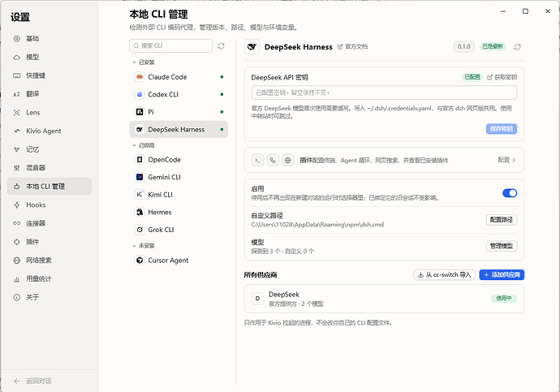
Task: Select the DeepSeek Harness list icon
Action: pyautogui.click(x=140, y=129)
